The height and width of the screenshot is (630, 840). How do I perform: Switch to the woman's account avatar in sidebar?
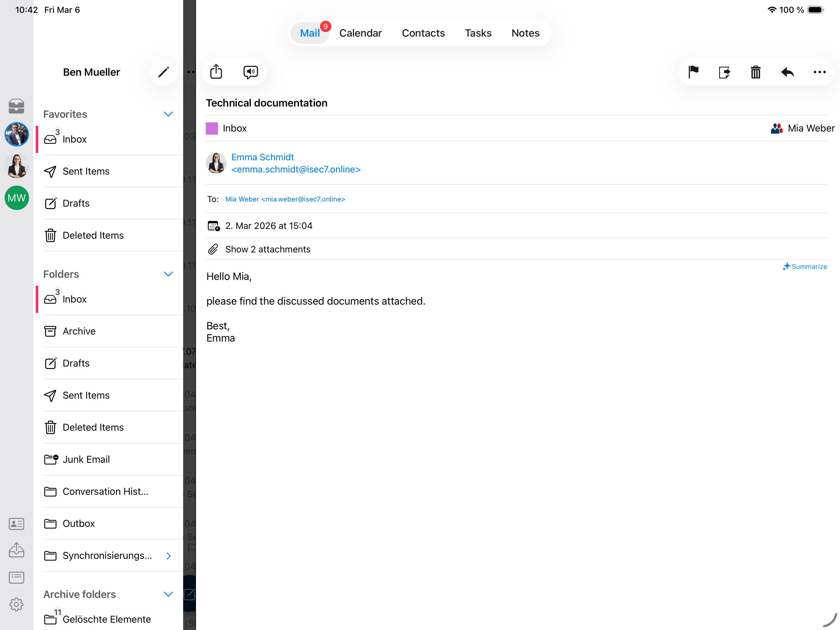click(x=16, y=166)
